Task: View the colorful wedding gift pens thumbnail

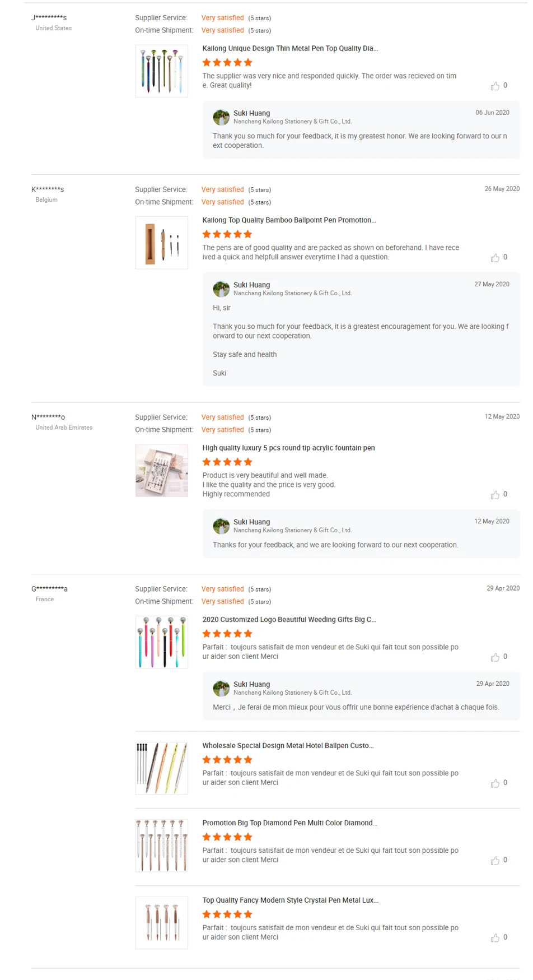Action: tap(162, 642)
